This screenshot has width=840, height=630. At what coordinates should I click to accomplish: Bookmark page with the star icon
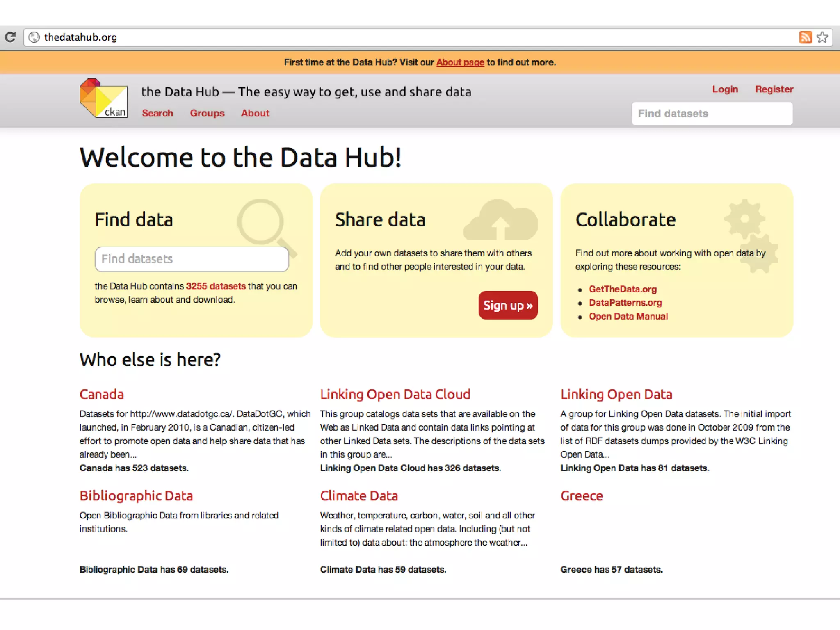[822, 37]
